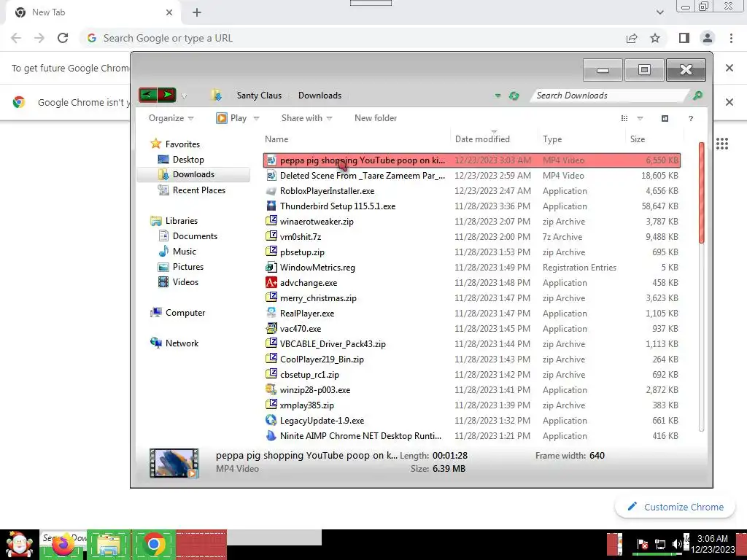
Task: Open Chrome side panel icon
Action: point(684,38)
